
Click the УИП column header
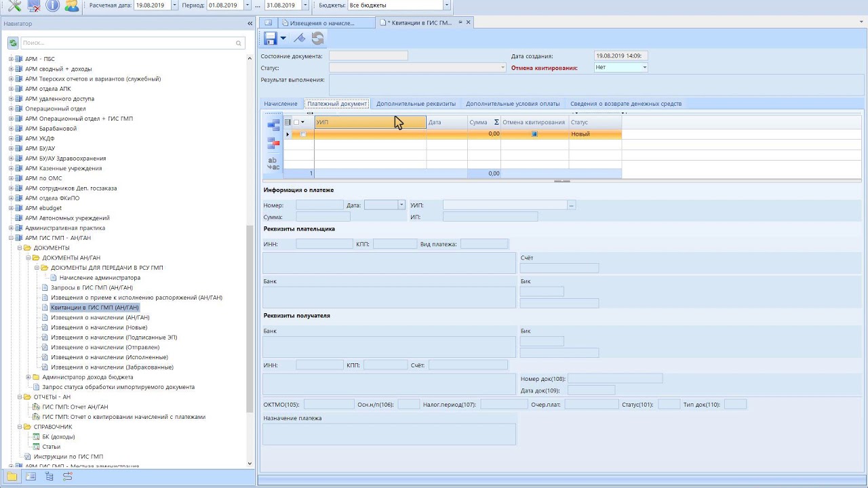point(370,123)
